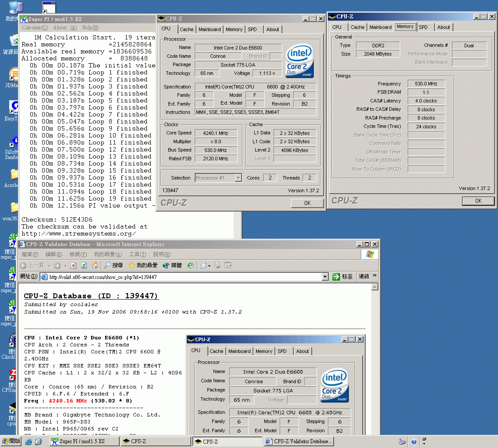This screenshot has width=498, height=448.
Task: Click the Start button on taskbar
Action: click(11, 441)
